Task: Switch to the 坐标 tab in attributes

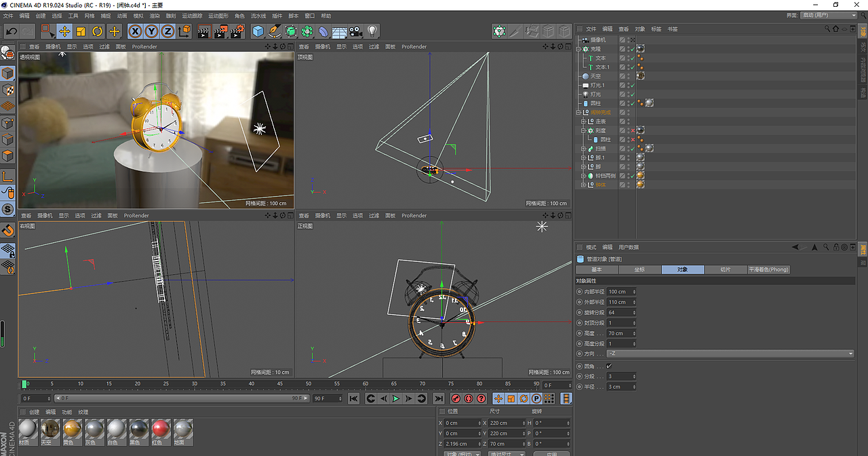Action: click(x=639, y=269)
